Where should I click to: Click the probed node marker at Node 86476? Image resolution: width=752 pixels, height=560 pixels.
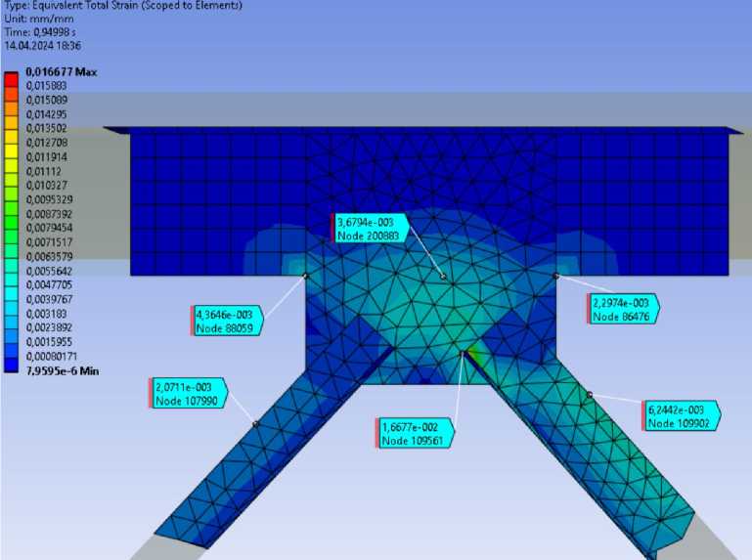pos(555,276)
